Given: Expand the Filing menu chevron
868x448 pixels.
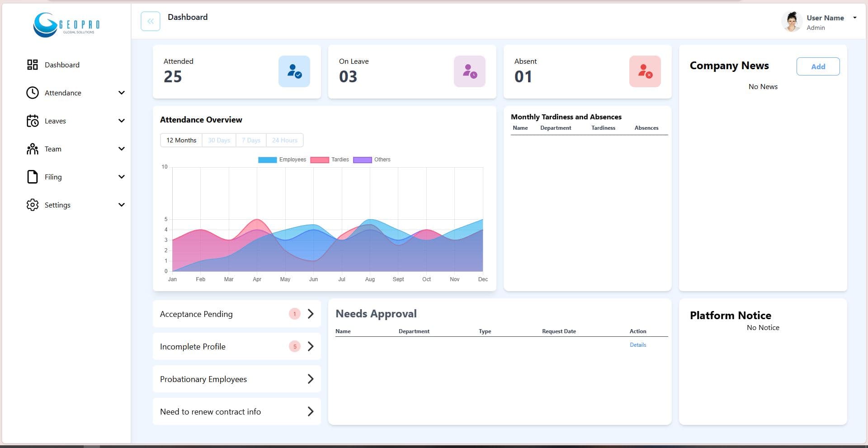Looking at the screenshot, I should click(121, 177).
